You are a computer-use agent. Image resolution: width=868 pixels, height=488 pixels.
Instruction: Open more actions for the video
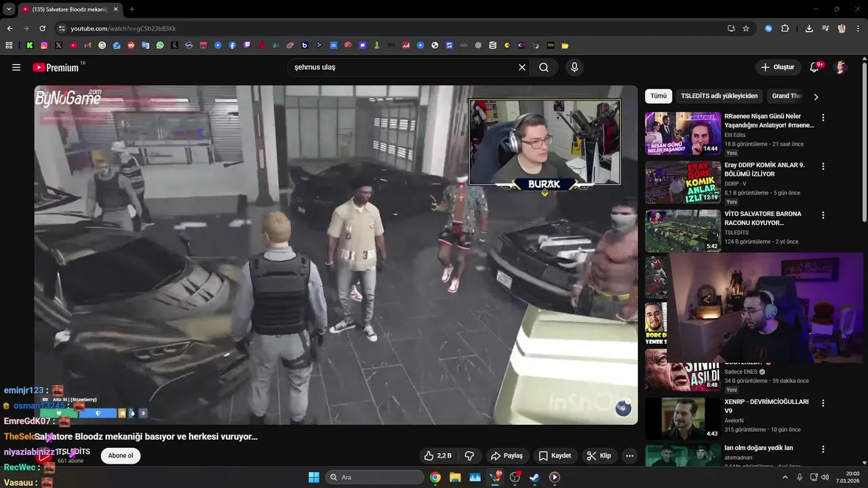coord(629,455)
